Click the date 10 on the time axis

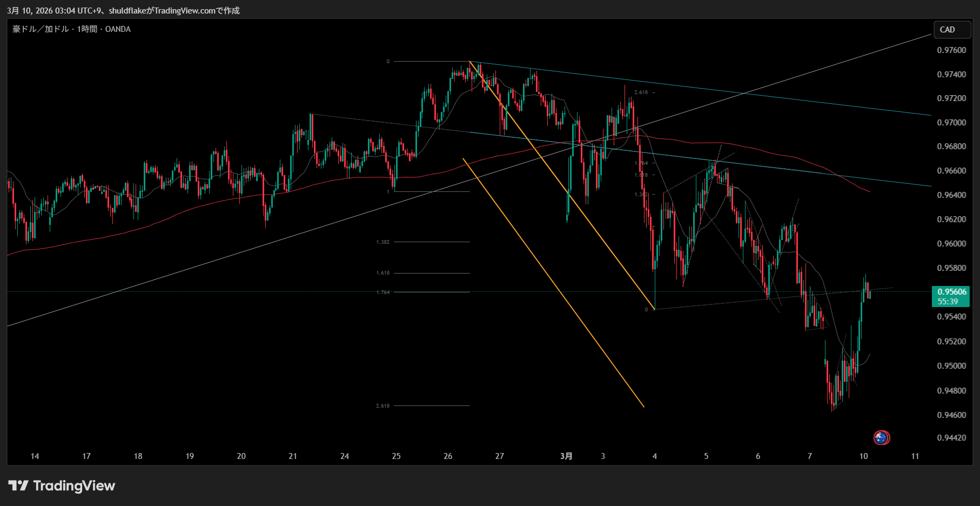pos(863,456)
